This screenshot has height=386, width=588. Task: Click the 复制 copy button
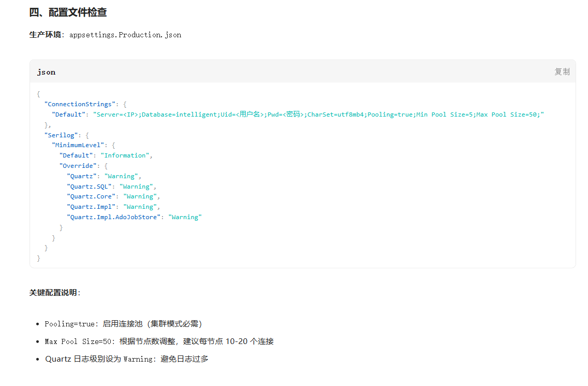(x=562, y=72)
